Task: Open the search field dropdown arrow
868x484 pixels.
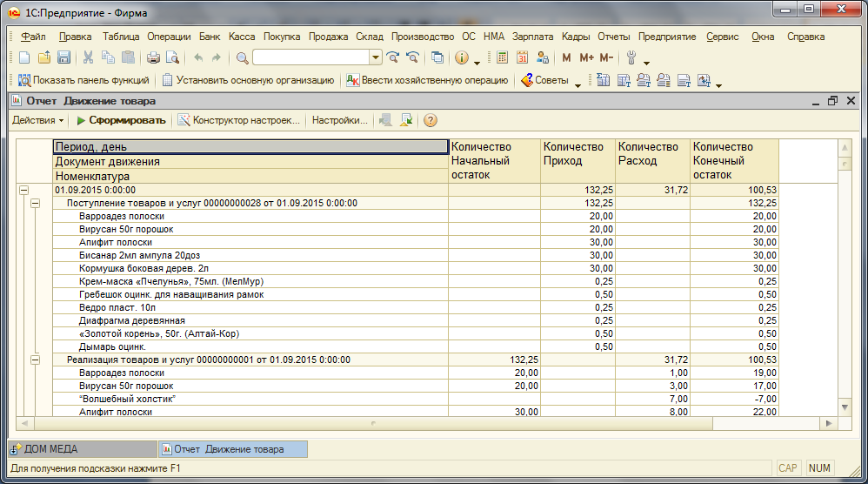Action: (376, 57)
